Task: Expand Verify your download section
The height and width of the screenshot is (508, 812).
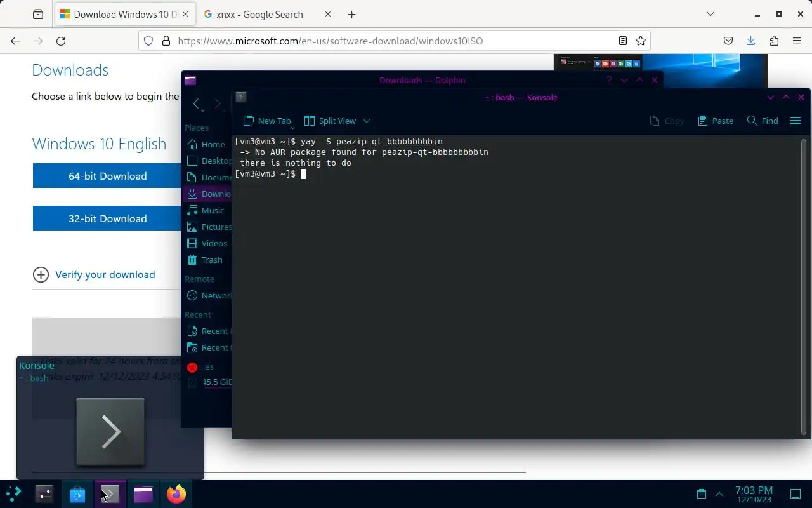Action: click(x=94, y=274)
